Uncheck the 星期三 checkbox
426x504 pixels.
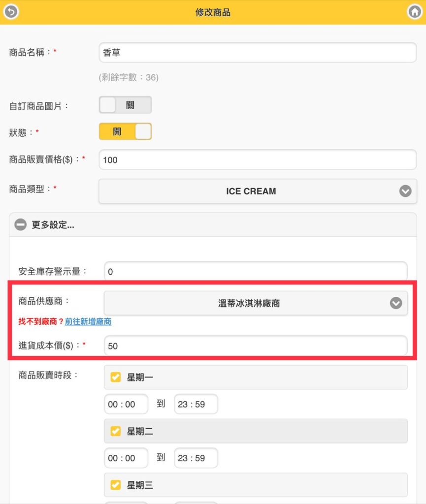tap(116, 485)
